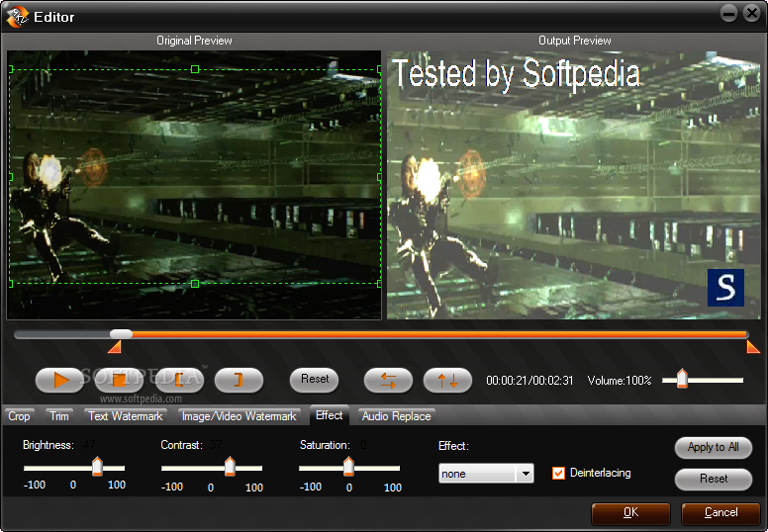Switch to Image/Video Watermark tab
This screenshot has width=768, height=532.
[x=240, y=416]
